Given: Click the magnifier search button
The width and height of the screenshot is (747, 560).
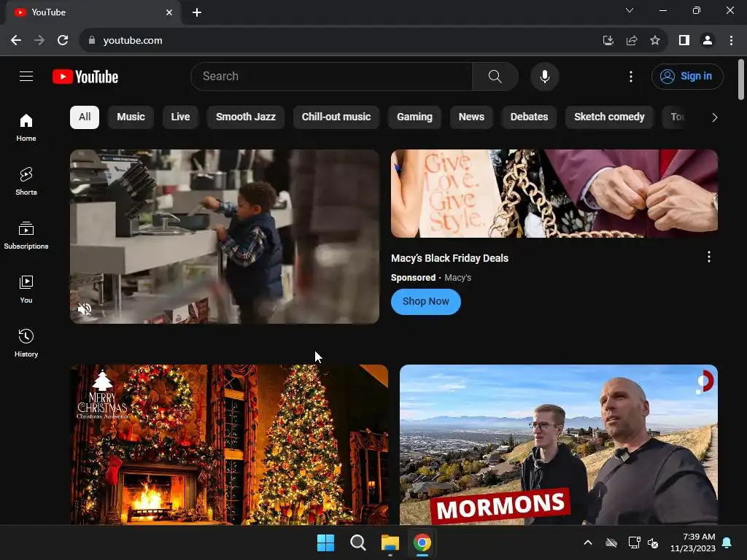Looking at the screenshot, I should pyautogui.click(x=495, y=76).
